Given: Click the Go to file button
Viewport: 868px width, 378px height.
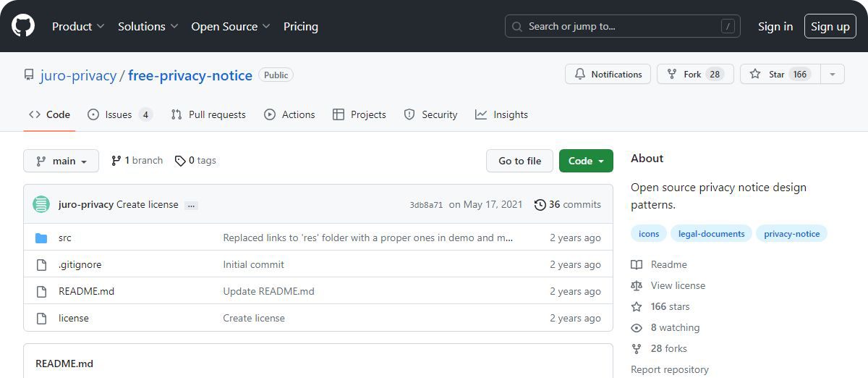Looking at the screenshot, I should (x=519, y=161).
